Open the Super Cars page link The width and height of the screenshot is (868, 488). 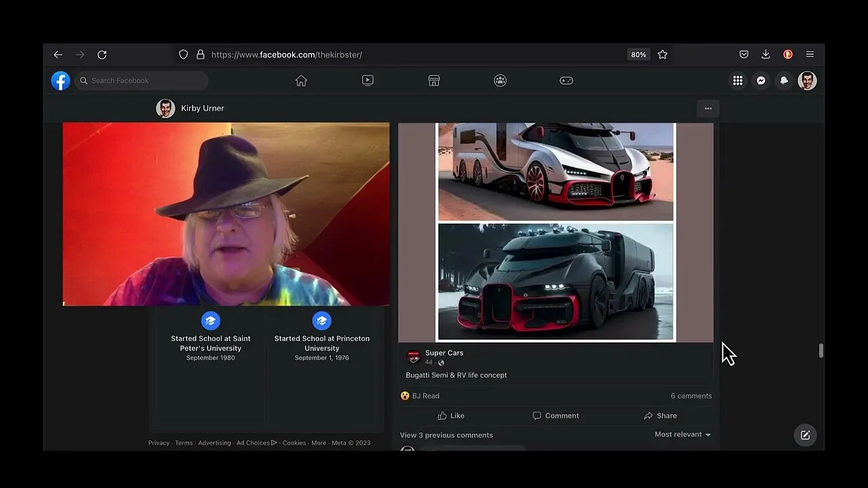[x=444, y=352]
